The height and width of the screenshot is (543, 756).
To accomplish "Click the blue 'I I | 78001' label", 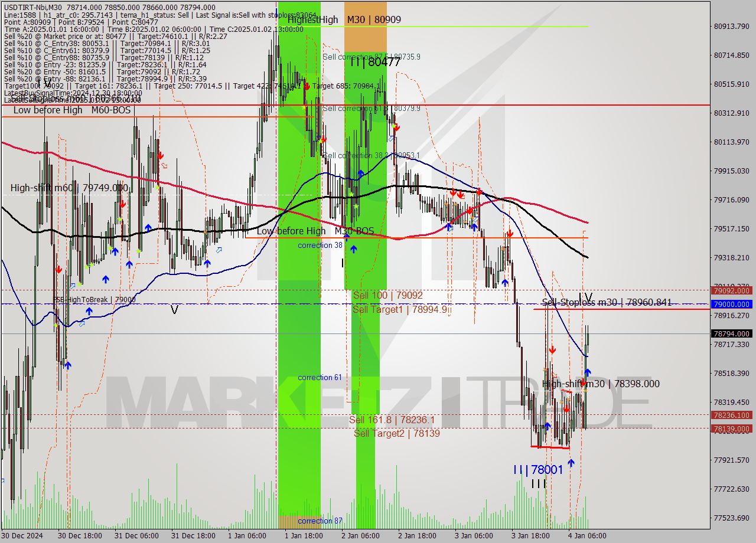I will pyautogui.click(x=538, y=470).
